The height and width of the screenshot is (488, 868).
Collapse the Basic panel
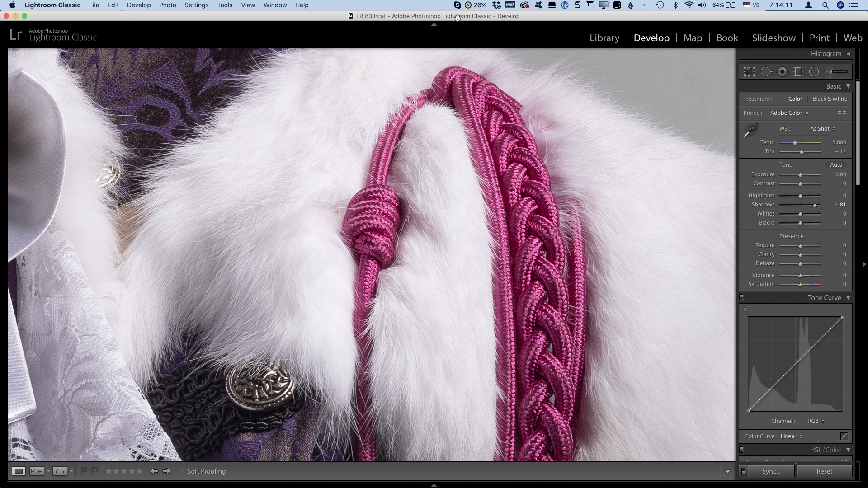coord(849,86)
